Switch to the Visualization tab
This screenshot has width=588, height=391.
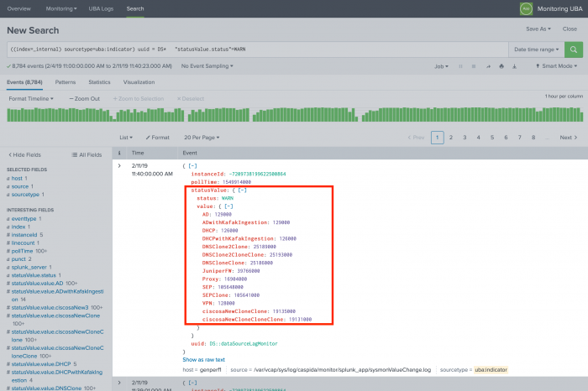click(139, 82)
